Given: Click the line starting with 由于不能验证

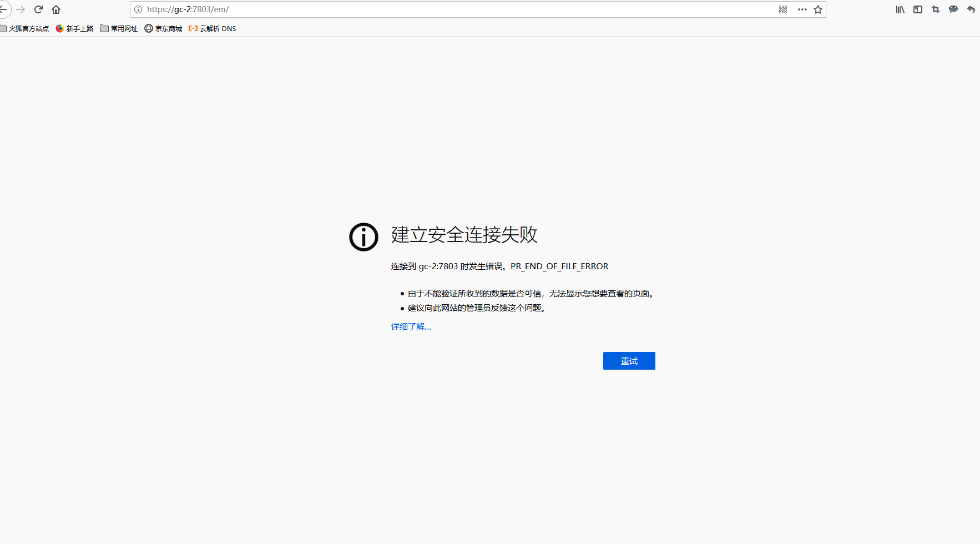Looking at the screenshot, I should [x=532, y=294].
